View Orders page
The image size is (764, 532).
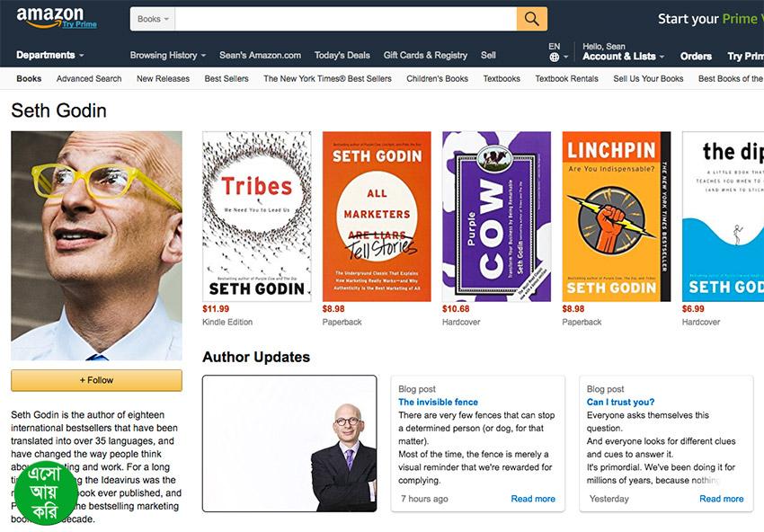(x=696, y=57)
